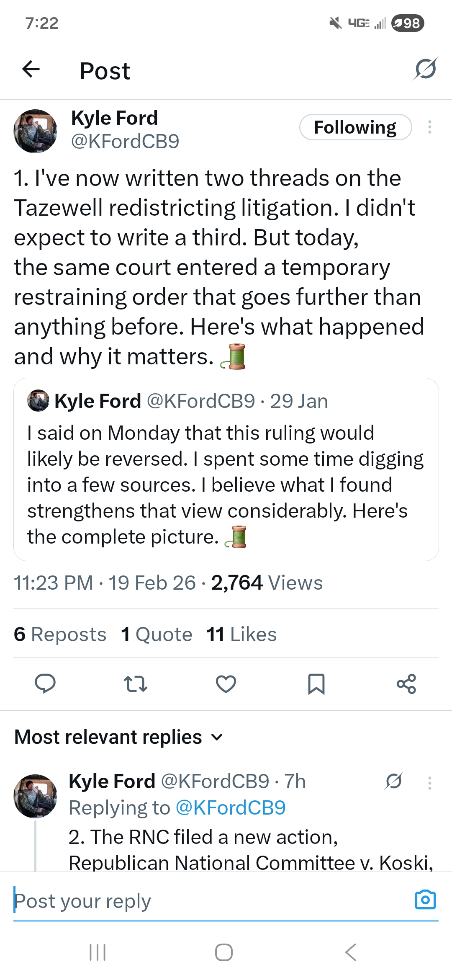Open the quoted Kyle Ford 29 Jan post
Viewport: 452px width, 980px height.
click(226, 469)
